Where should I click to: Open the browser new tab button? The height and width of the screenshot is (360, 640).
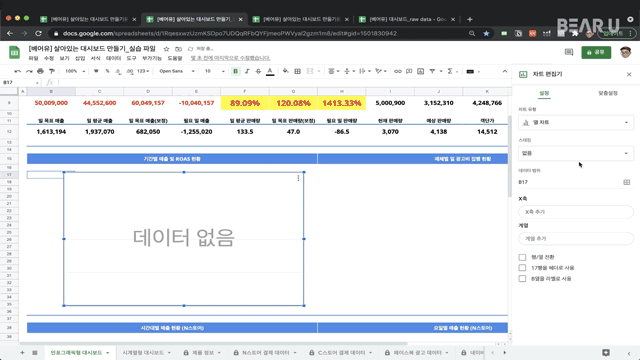tap(470, 19)
